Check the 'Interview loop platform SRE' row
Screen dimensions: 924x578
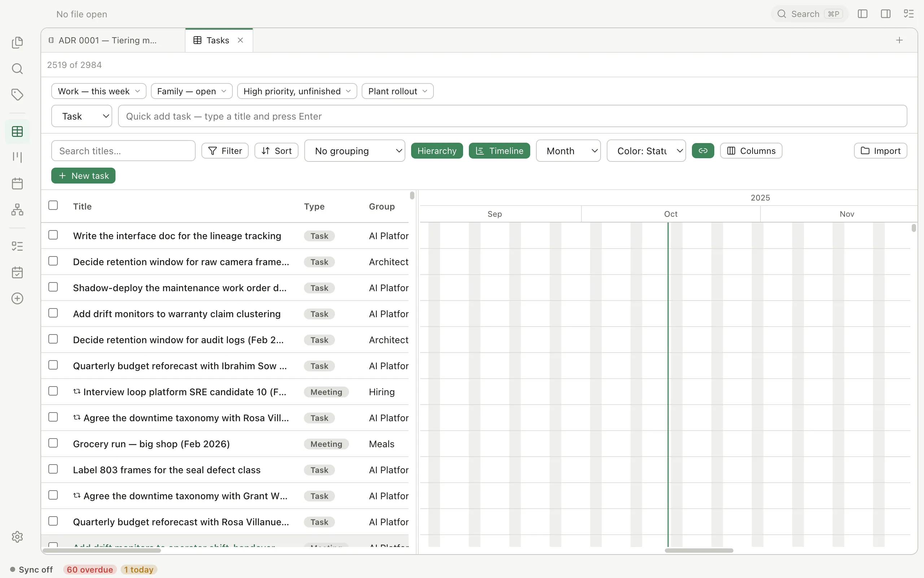[x=53, y=391]
